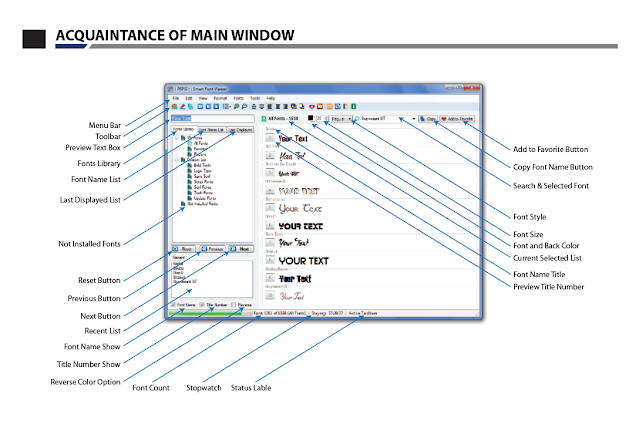
Task: Open the Edit menu
Action: coord(189,98)
